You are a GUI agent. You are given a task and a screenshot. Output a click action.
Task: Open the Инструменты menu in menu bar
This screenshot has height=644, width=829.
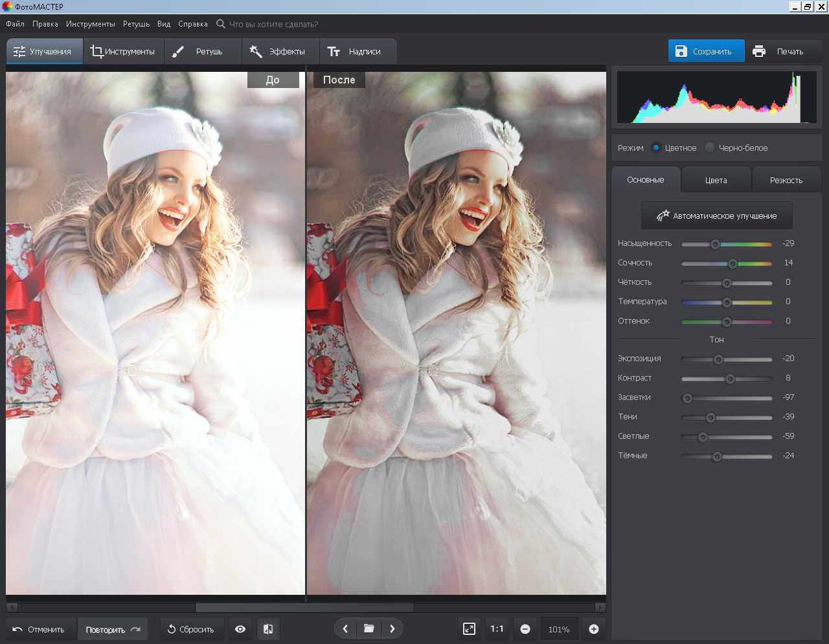[x=90, y=24]
